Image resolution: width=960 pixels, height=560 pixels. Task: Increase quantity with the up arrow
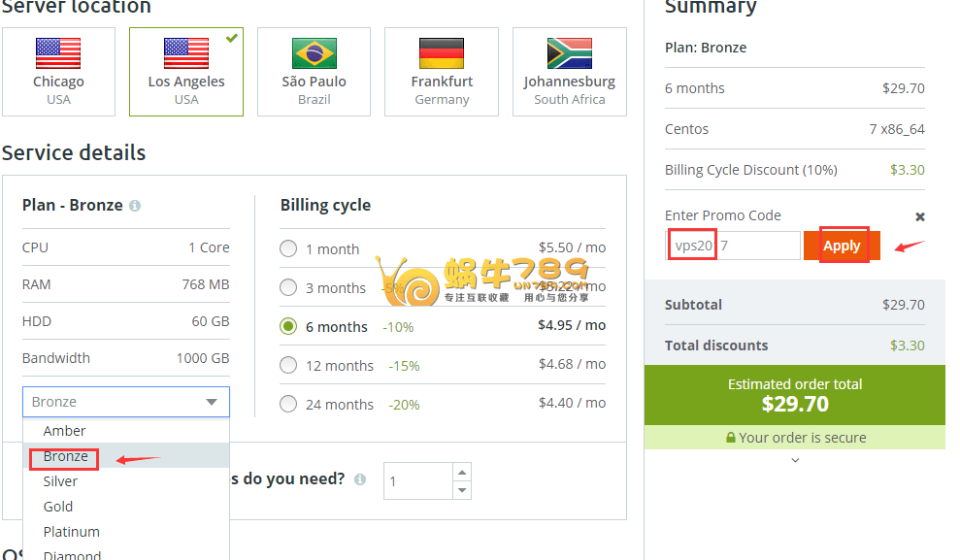pyautogui.click(x=462, y=472)
